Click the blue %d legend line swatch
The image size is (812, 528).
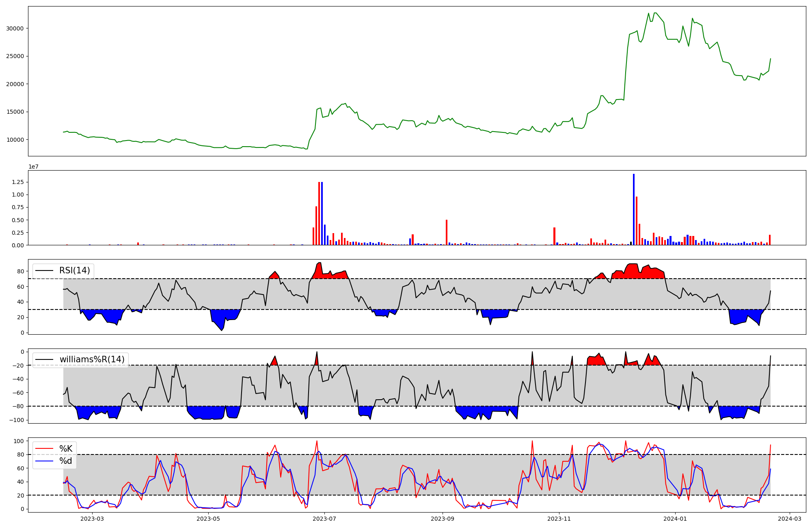[44, 461]
